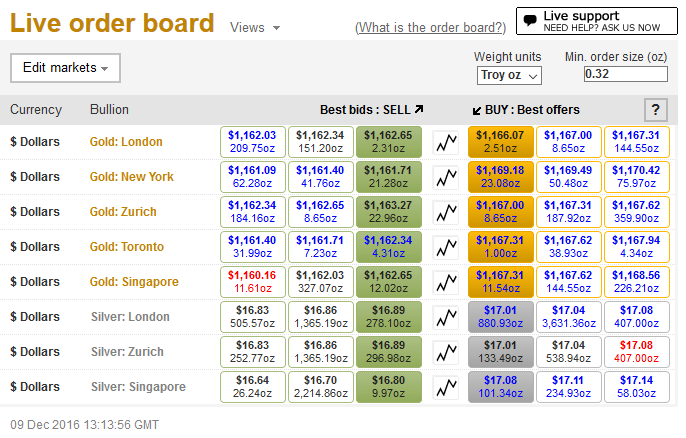Click the Live support button
686x438 pixels.
597,21
